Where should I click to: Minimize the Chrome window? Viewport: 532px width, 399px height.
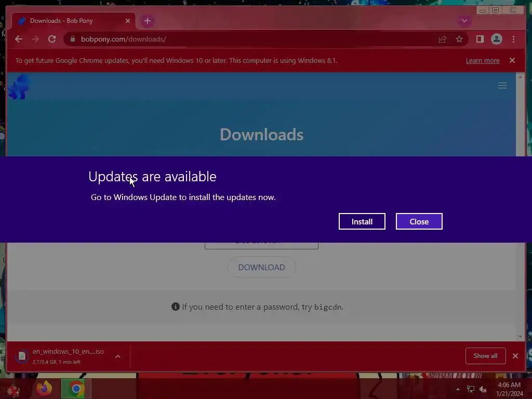(x=482, y=10)
